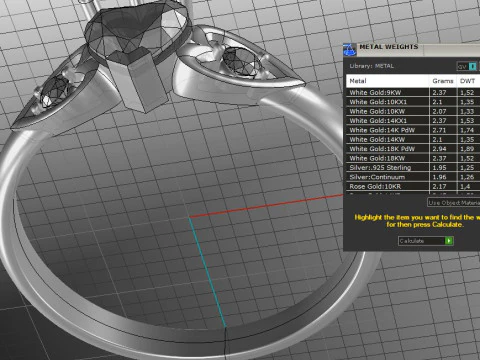The height and width of the screenshot is (360, 480).
Task: Click the Metal Weights scale icon
Action: (x=349, y=50)
